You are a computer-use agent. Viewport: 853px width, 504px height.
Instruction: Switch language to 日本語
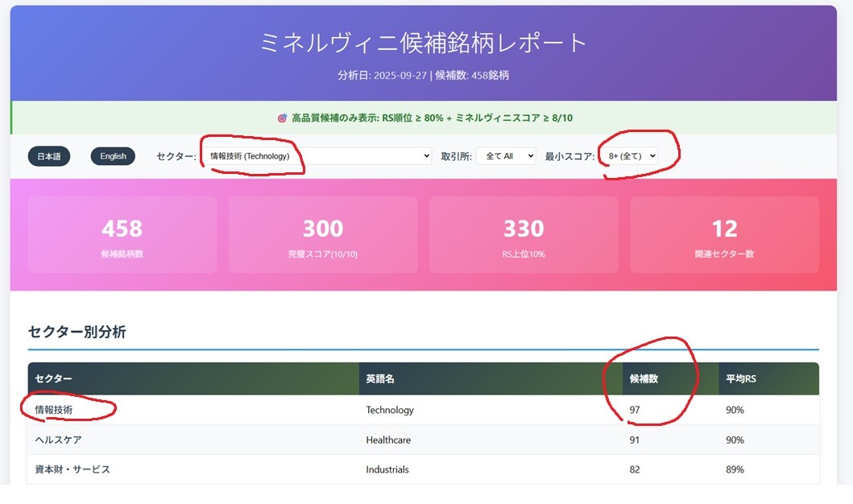coord(49,156)
